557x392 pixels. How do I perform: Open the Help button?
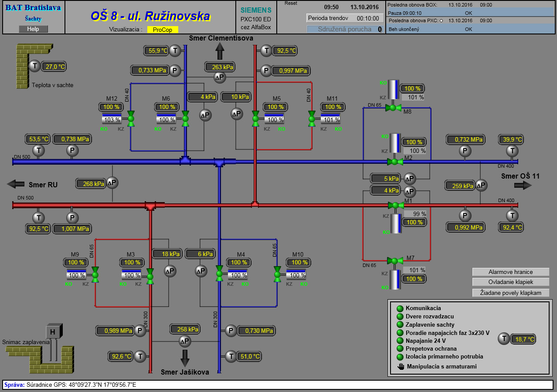(x=33, y=29)
